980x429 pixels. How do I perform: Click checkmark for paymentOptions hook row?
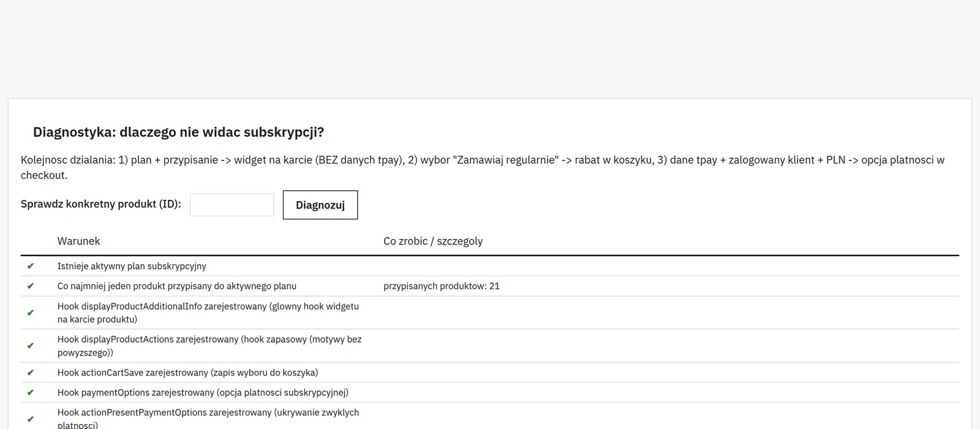31,393
